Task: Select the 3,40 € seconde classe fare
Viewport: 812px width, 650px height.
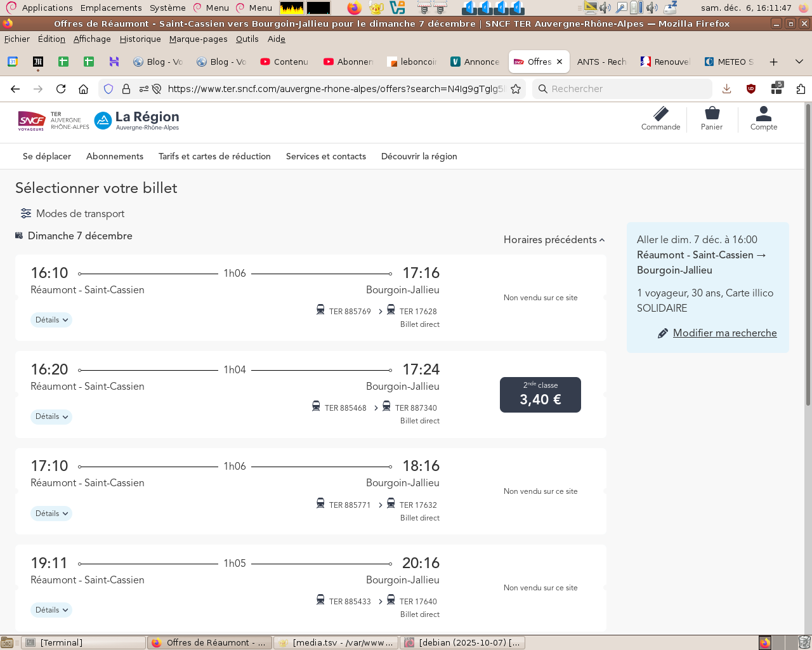Action: (540, 395)
